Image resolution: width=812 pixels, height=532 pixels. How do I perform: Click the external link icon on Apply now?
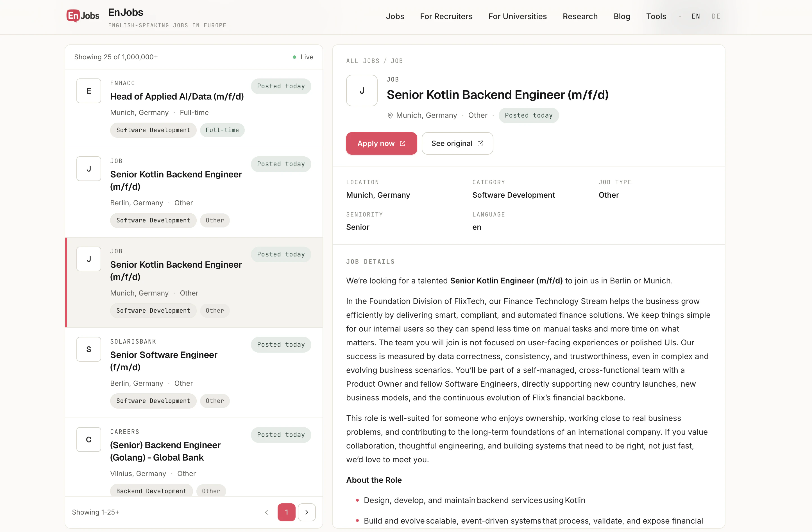(403, 143)
